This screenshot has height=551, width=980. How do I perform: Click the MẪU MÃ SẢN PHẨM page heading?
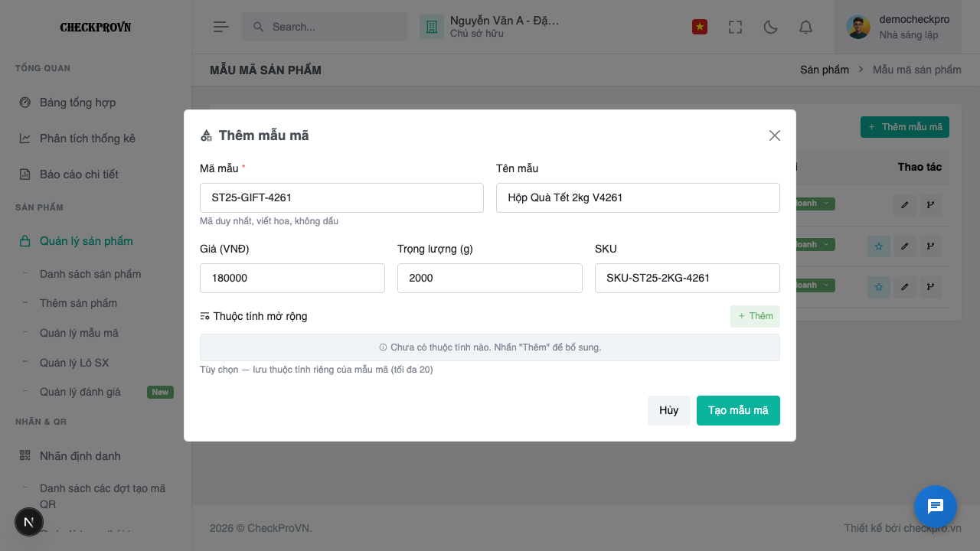coord(266,70)
